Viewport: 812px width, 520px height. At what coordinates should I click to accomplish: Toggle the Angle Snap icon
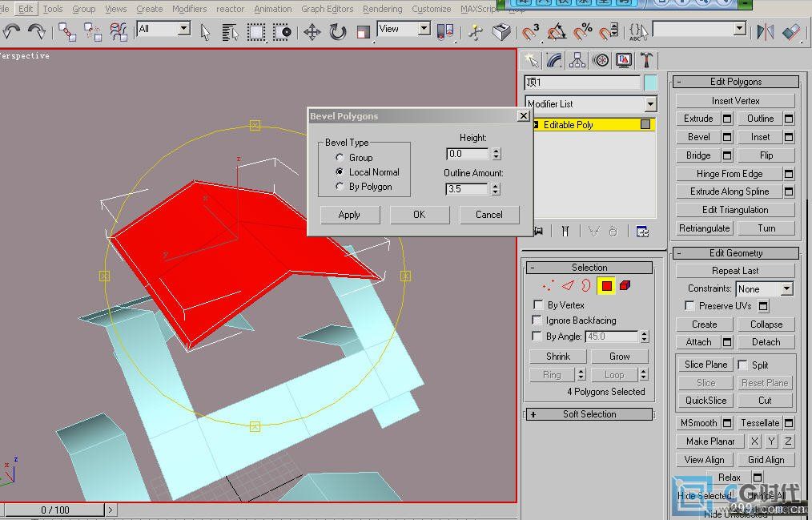557,32
